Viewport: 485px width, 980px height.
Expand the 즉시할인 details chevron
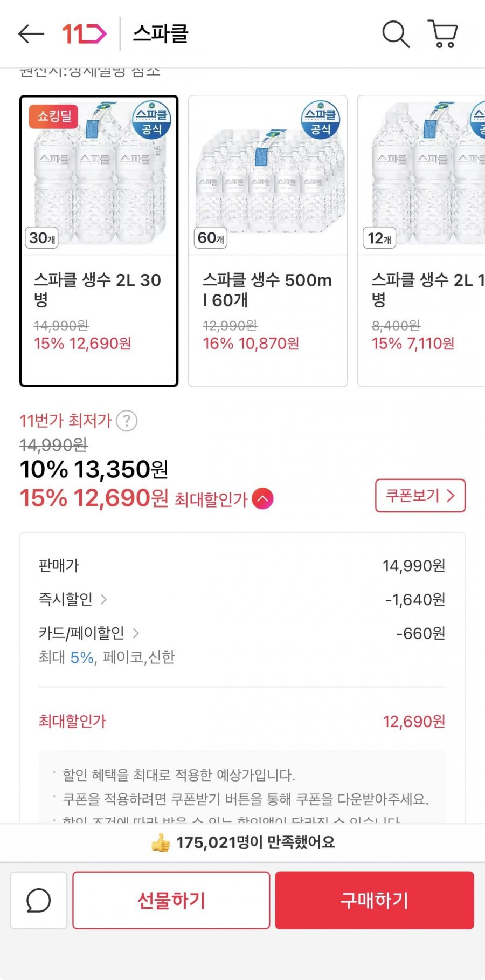[104, 599]
